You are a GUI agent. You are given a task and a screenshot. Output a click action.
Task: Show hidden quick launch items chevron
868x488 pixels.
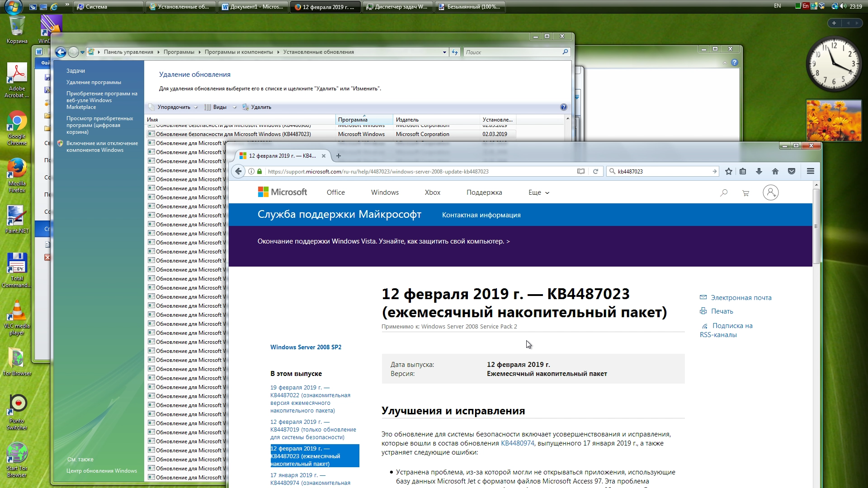click(67, 5)
